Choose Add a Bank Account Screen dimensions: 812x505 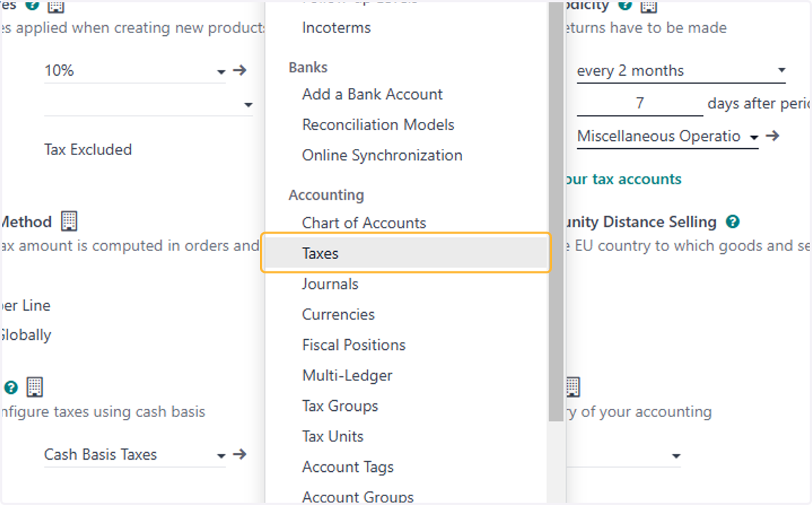tap(372, 94)
